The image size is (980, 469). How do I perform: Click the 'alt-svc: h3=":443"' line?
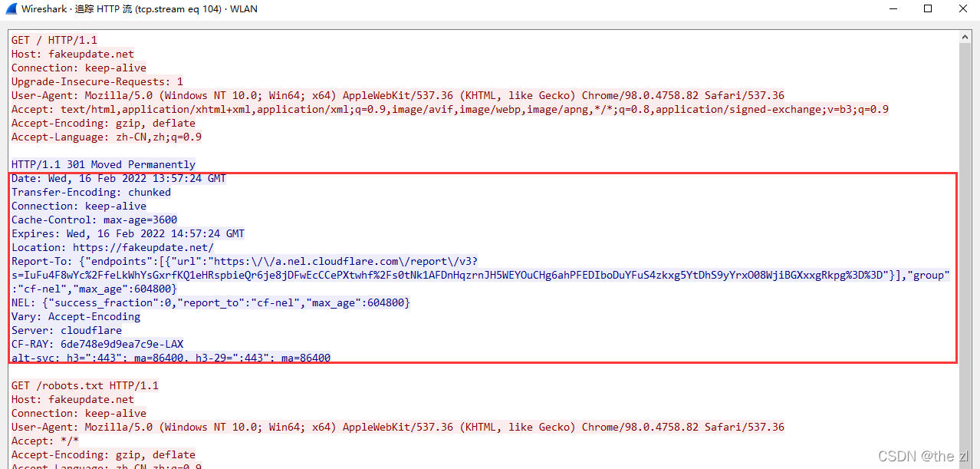(171, 358)
